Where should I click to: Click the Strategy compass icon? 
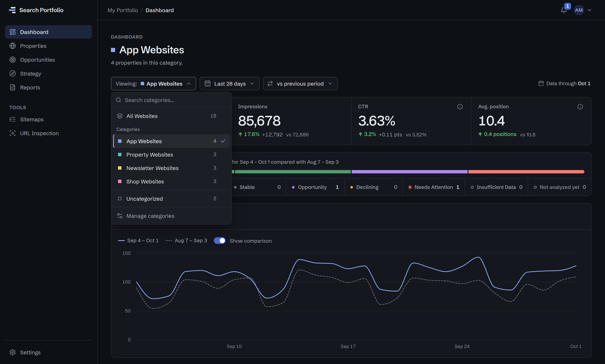pyautogui.click(x=13, y=74)
